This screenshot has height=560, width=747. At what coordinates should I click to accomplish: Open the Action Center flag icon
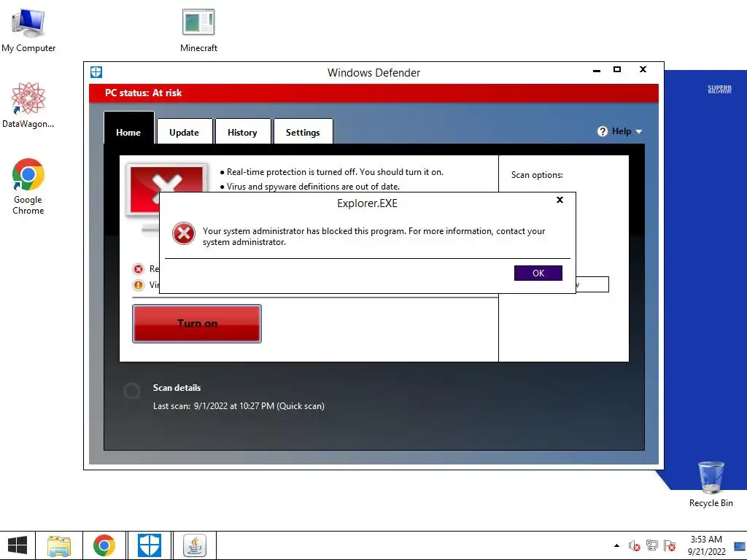pos(670,545)
